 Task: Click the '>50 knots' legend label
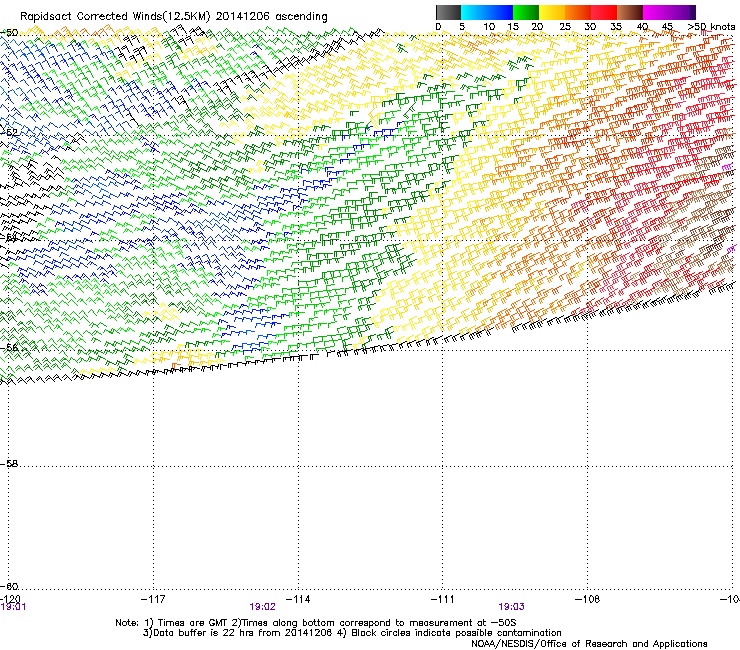point(711,27)
